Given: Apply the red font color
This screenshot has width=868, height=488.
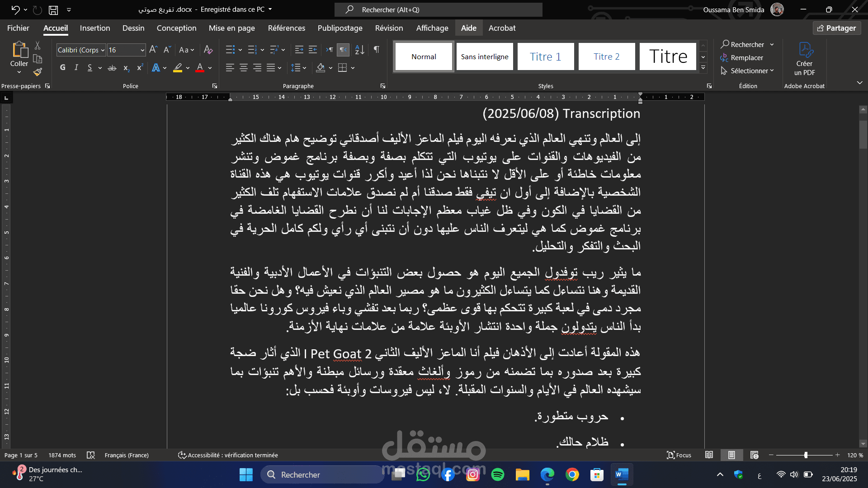Looking at the screenshot, I should [200, 68].
